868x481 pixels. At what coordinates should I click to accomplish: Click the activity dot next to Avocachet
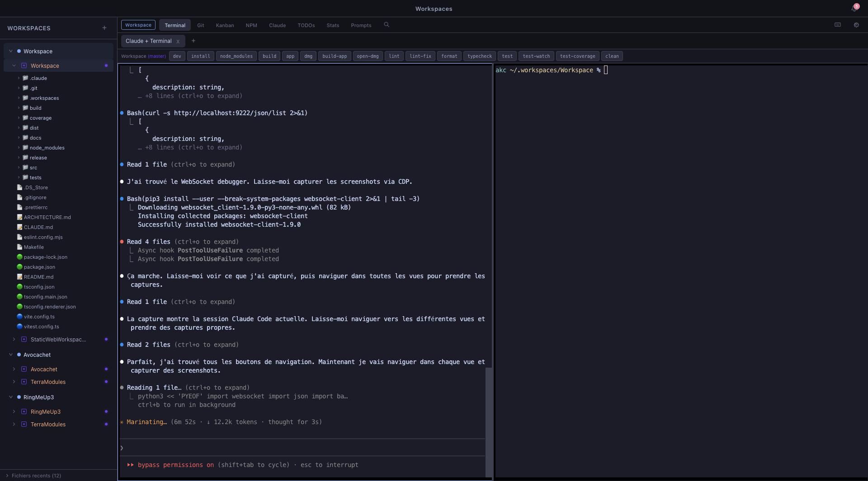pos(106,369)
